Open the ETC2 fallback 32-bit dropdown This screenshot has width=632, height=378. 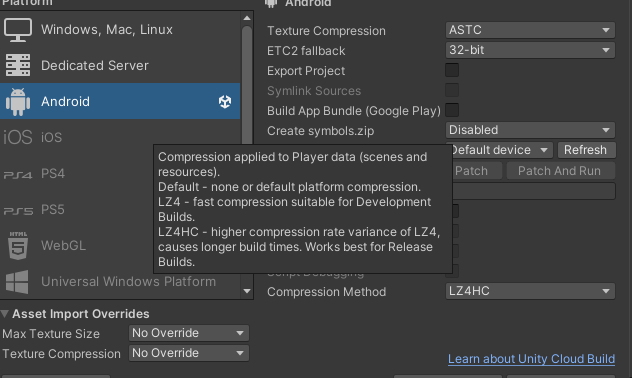[x=530, y=50]
